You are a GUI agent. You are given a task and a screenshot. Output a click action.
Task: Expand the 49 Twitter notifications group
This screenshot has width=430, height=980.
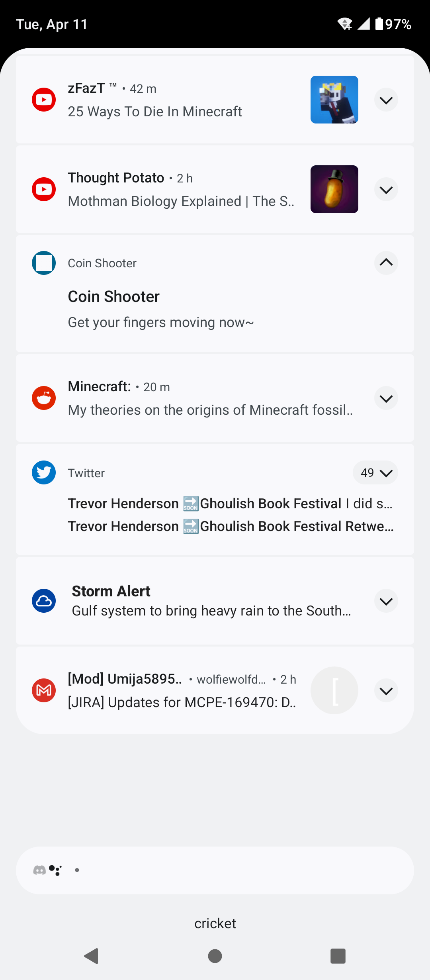[375, 472]
